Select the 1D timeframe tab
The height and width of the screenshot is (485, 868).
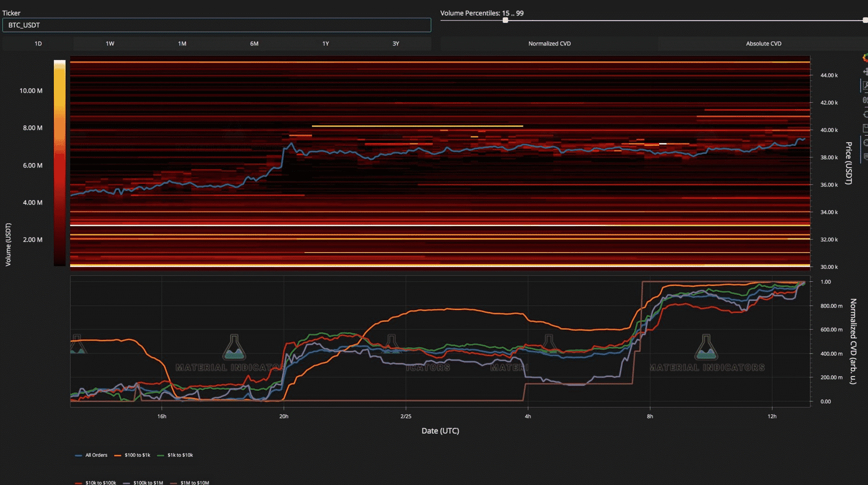click(38, 43)
